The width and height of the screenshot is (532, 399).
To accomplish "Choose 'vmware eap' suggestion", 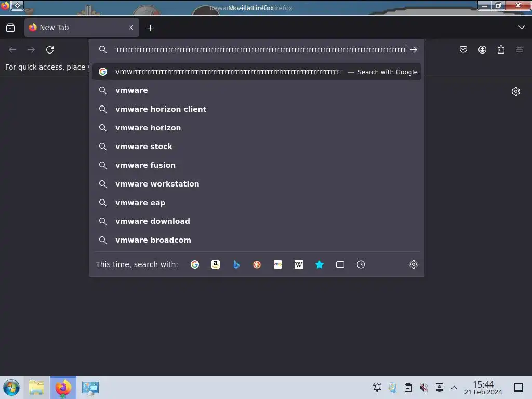I will point(257,203).
